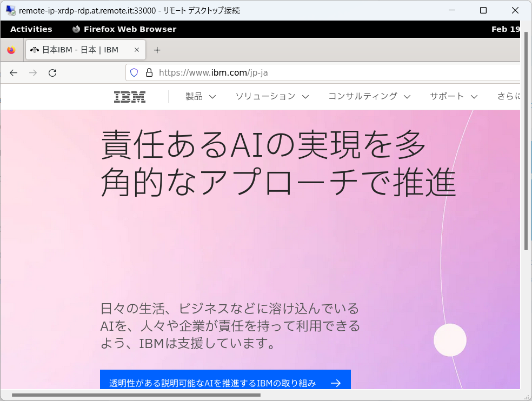
Task: Click the Feb 19 clock in top bar
Action: click(506, 29)
